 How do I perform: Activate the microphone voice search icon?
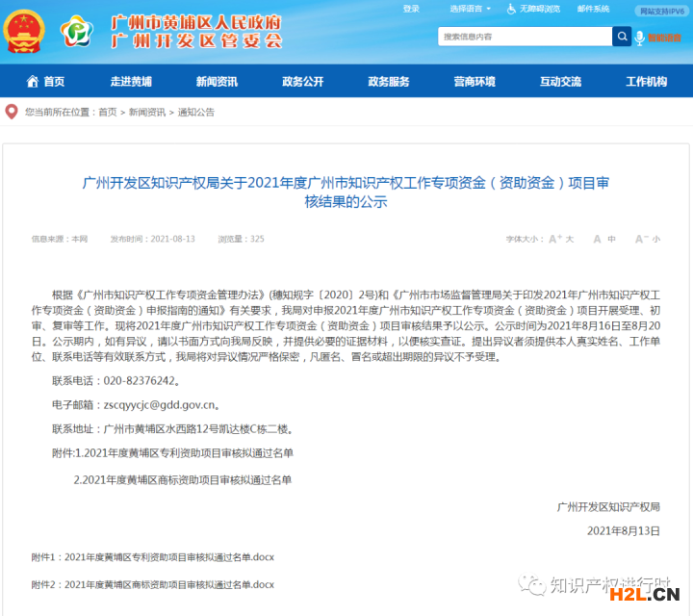pos(639,37)
